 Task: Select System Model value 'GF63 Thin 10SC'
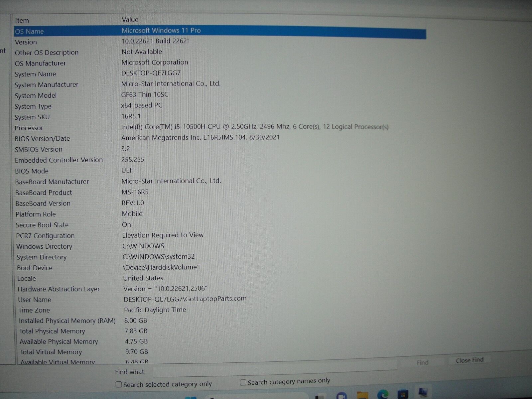145,94
